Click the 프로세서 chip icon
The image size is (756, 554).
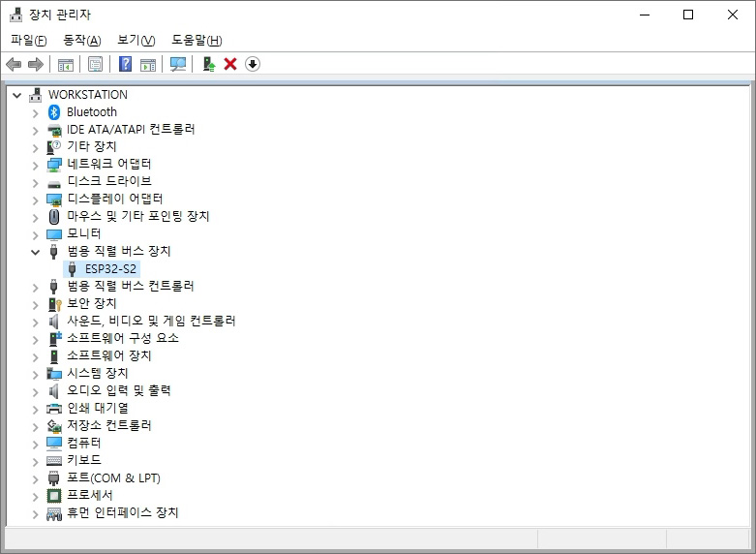pyautogui.click(x=54, y=496)
